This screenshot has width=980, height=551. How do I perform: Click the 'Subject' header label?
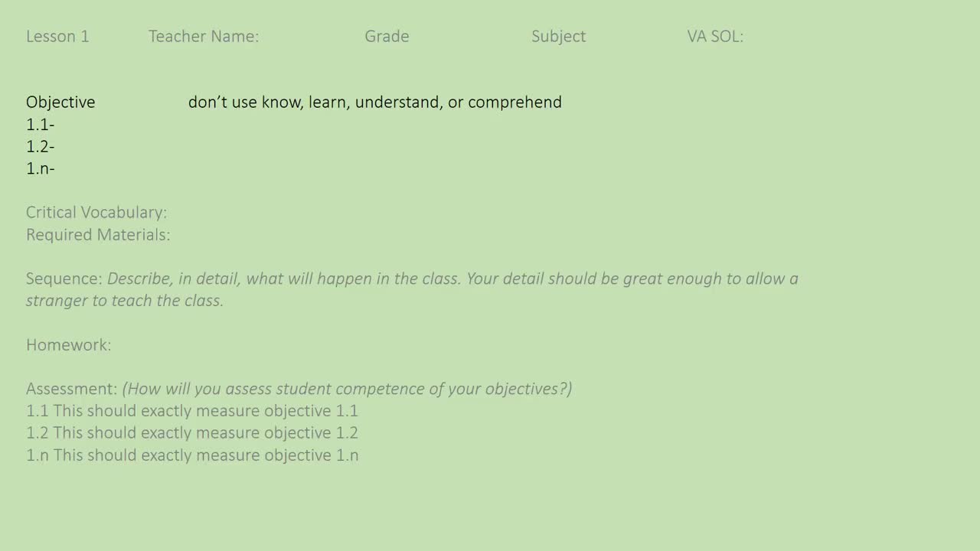click(558, 36)
